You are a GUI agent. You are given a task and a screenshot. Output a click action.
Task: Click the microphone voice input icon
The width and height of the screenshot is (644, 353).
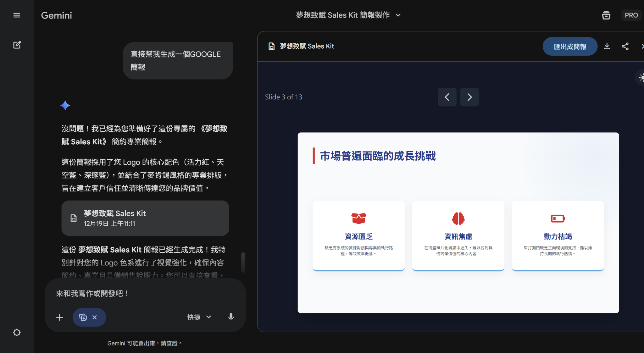click(x=231, y=317)
